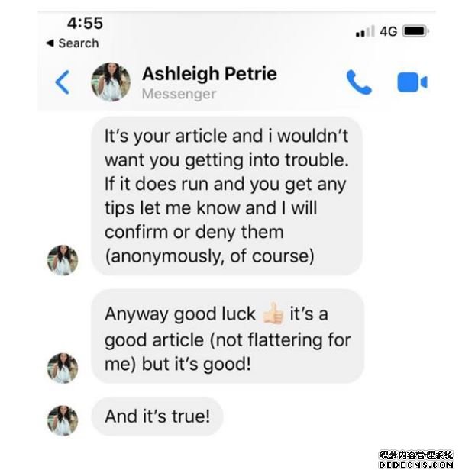This screenshot has height=476, width=462.
Task: Tap the Messenger subtitle under contact name
Action: [179, 94]
